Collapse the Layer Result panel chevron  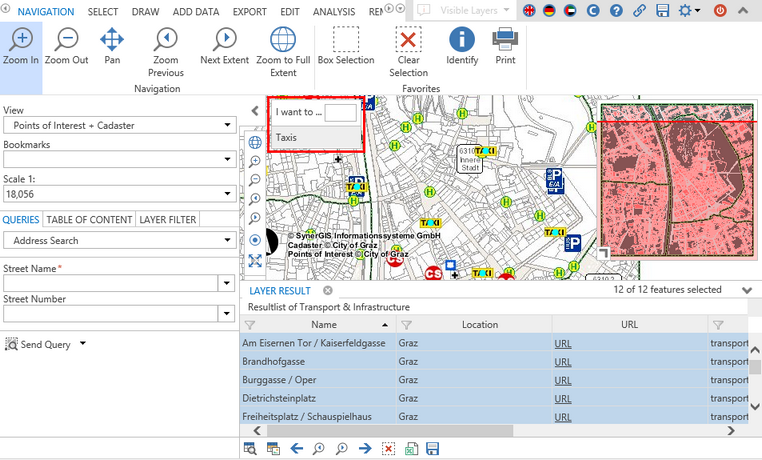[x=747, y=290]
